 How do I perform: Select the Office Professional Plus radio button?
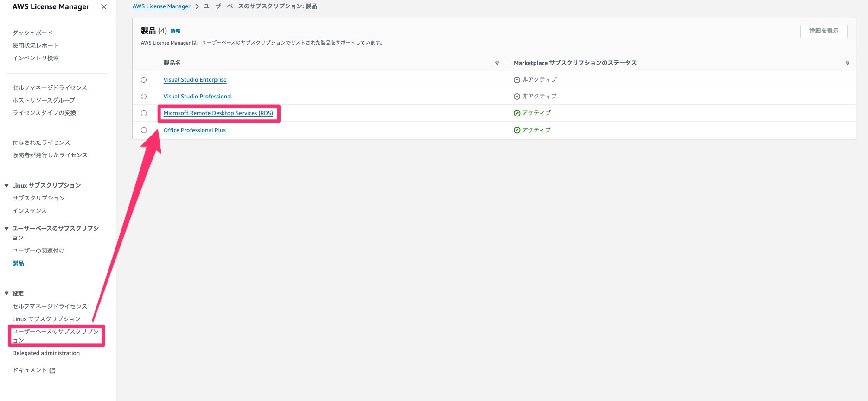pyautogui.click(x=144, y=130)
